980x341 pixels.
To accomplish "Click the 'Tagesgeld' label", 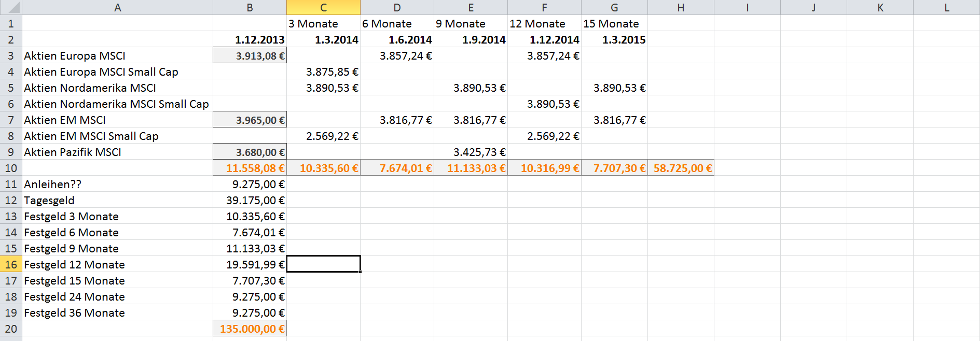I will [49, 200].
